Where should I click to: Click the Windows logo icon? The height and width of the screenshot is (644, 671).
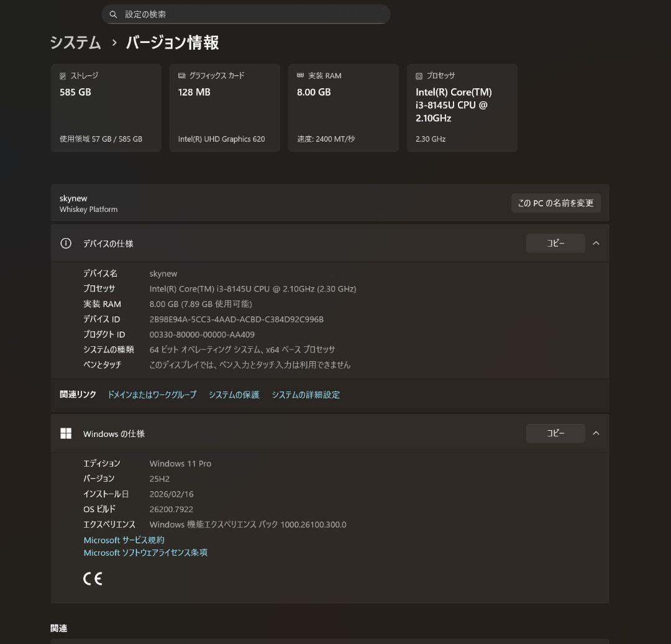pos(66,433)
